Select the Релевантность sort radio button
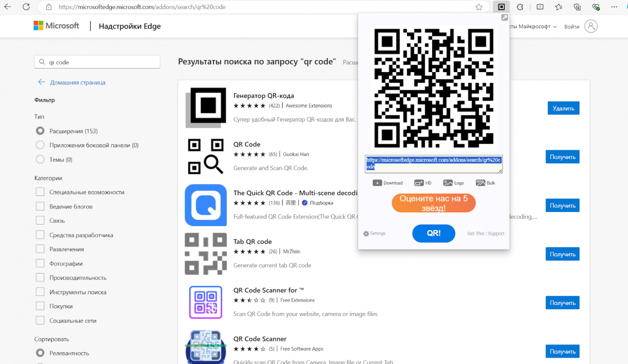Image resolution: width=628 pixels, height=364 pixels. (x=40, y=353)
